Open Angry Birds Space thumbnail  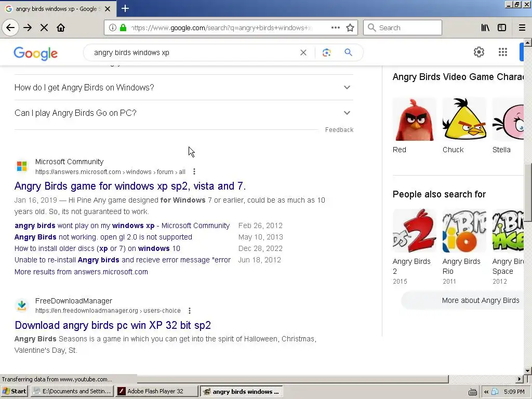click(508, 231)
